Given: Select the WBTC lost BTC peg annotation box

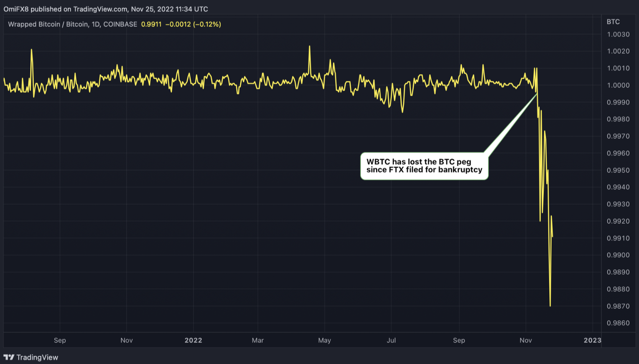Looking at the screenshot, I should [424, 166].
